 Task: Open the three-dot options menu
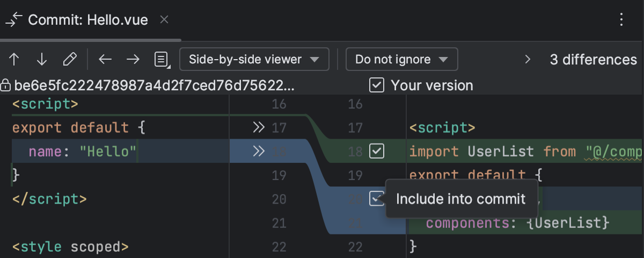(x=621, y=20)
